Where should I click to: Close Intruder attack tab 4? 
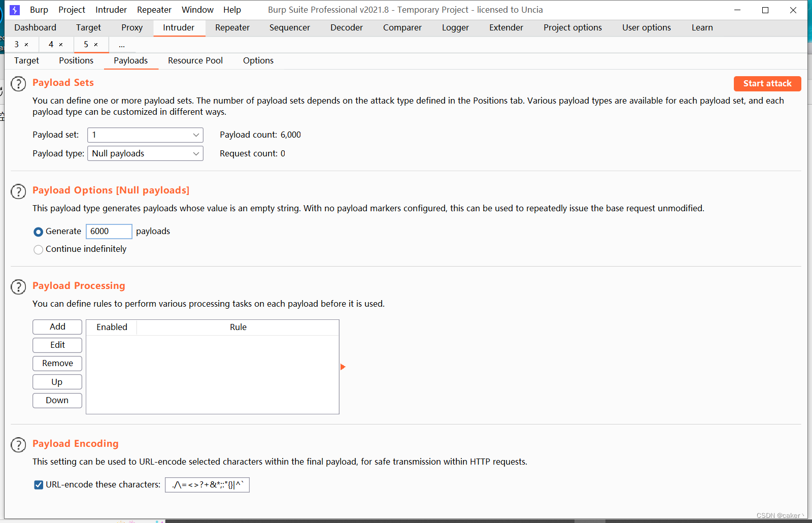pos(61,45)
